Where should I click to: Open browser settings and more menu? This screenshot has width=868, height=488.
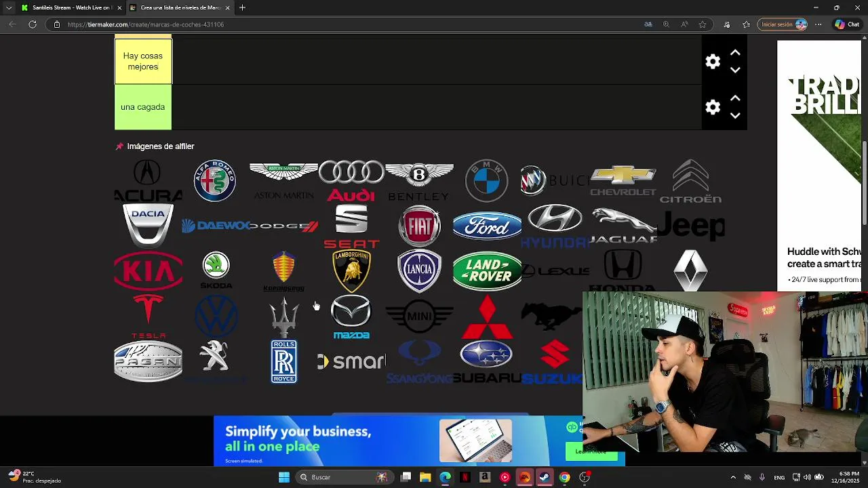tap(818, 24)
